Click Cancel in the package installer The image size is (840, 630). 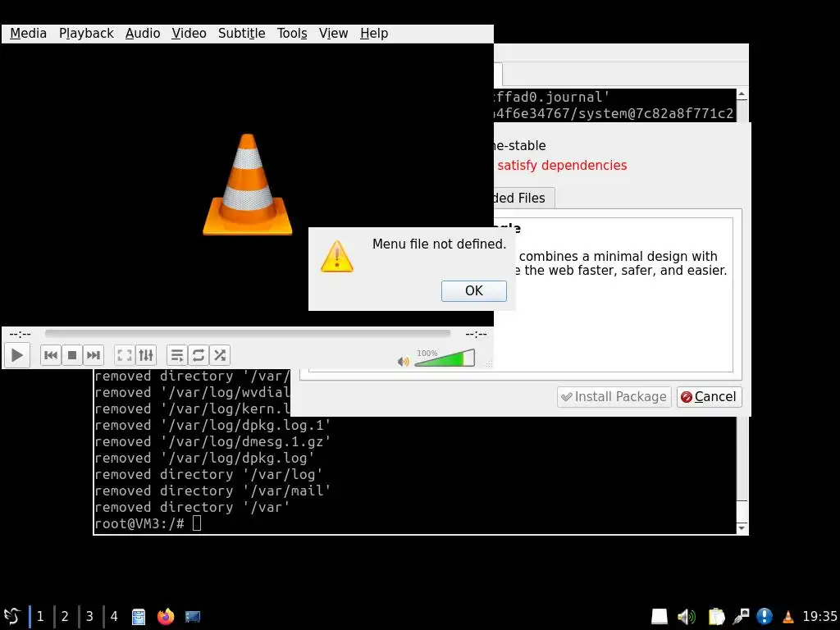(x=710, y=397)
